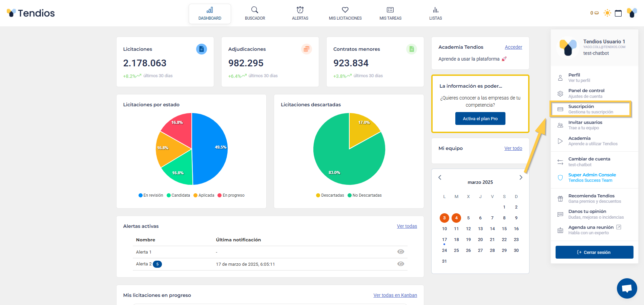Toggle the En revisión legend color swatch
Viewport: 644px width, 305px height.
pyautogui.click(x=141, y=195)
